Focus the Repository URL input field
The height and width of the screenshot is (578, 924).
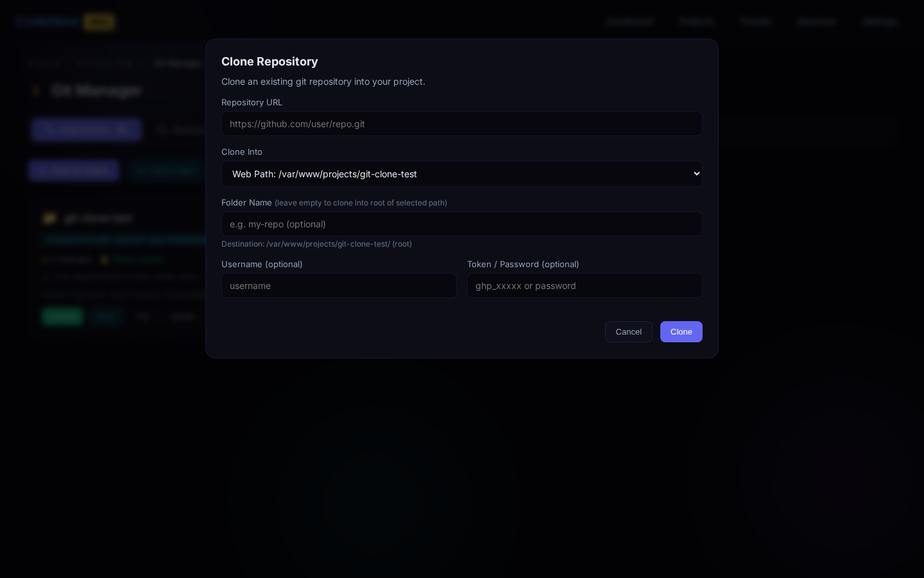click(462, 123)
